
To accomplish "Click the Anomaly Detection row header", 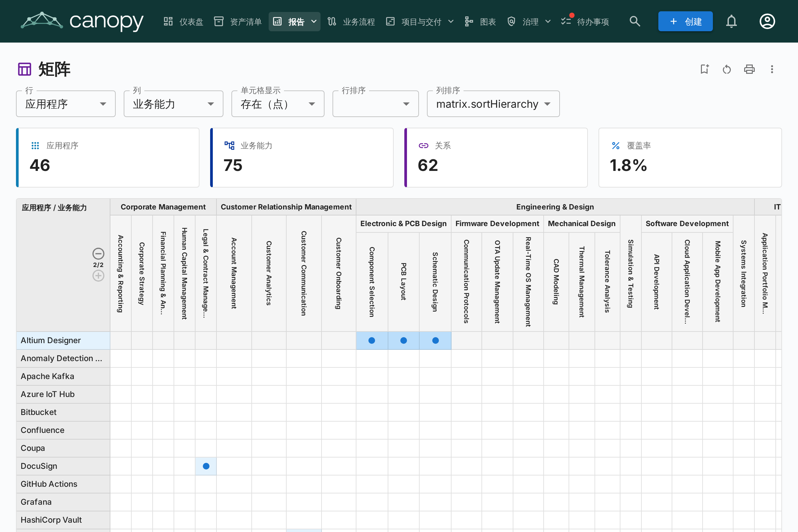I will [x=63, y=358].
